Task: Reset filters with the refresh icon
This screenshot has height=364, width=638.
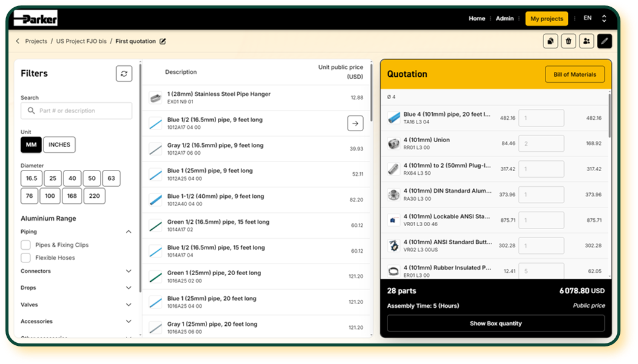Action: coord(124,74)
